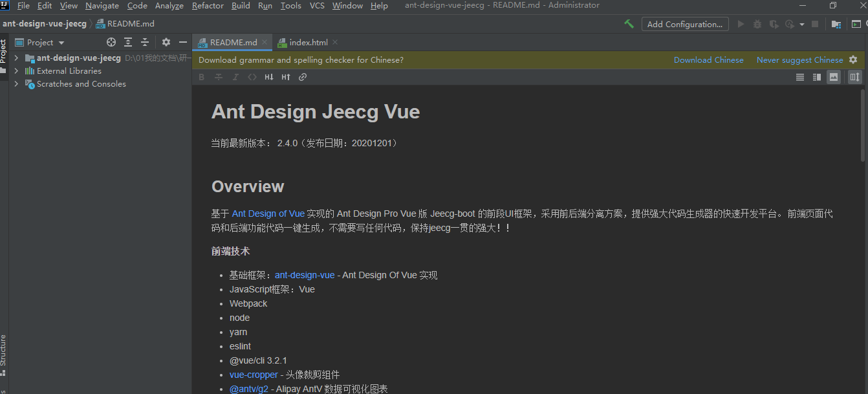Click Run with Coverage shield icon
868x394 pixels.
[774, 24]
